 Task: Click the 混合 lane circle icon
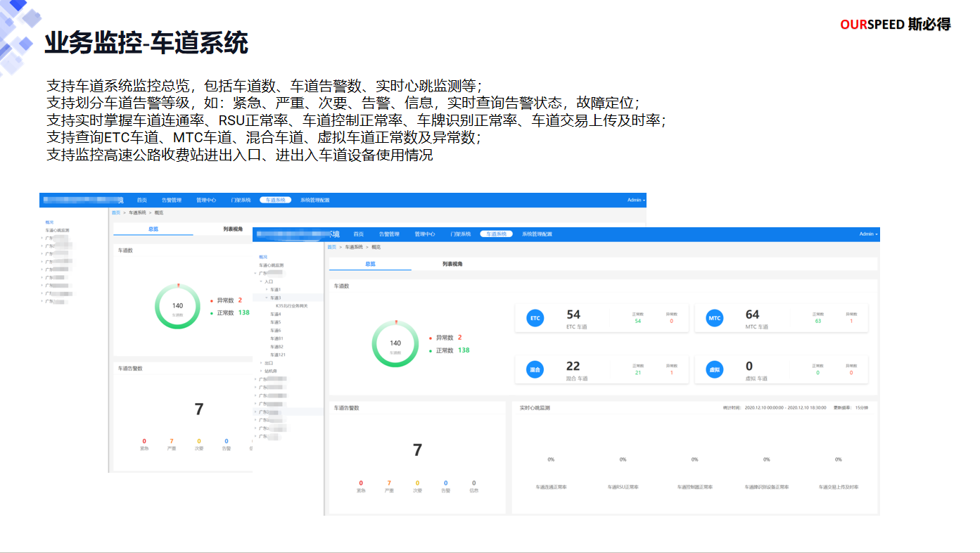pyautogui.click(x=535, y=369)
